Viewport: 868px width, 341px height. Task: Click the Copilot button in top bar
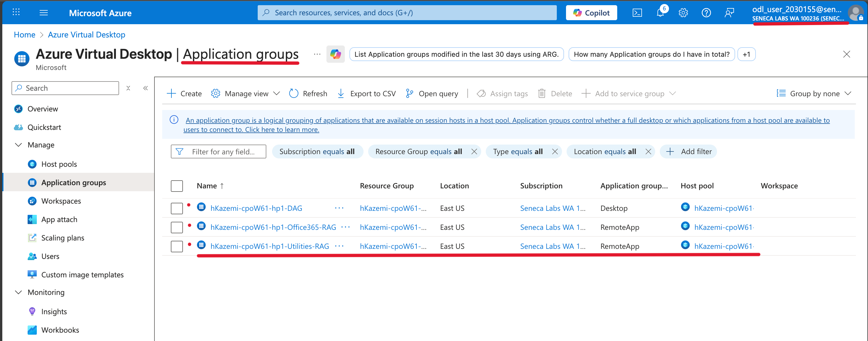click(x=591, y=13)
